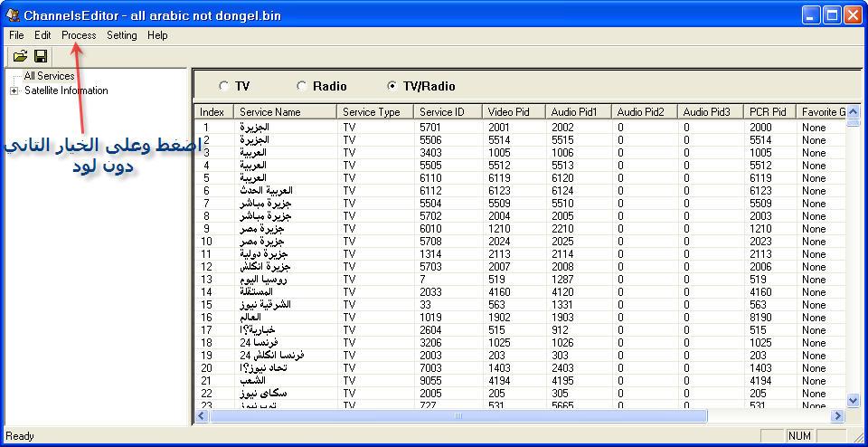Open the File menu
The height and width of the screenshot is (447, 868).
pos(16,35)
